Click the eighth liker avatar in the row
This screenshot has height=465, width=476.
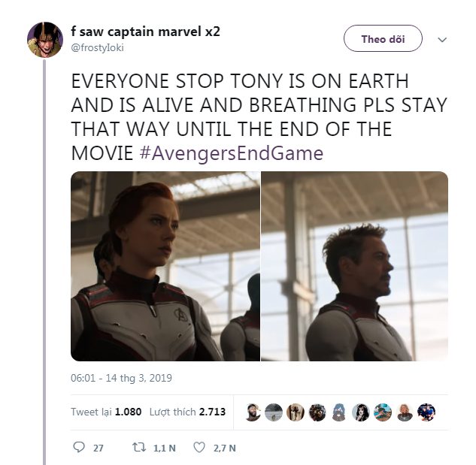click(405, 412)
